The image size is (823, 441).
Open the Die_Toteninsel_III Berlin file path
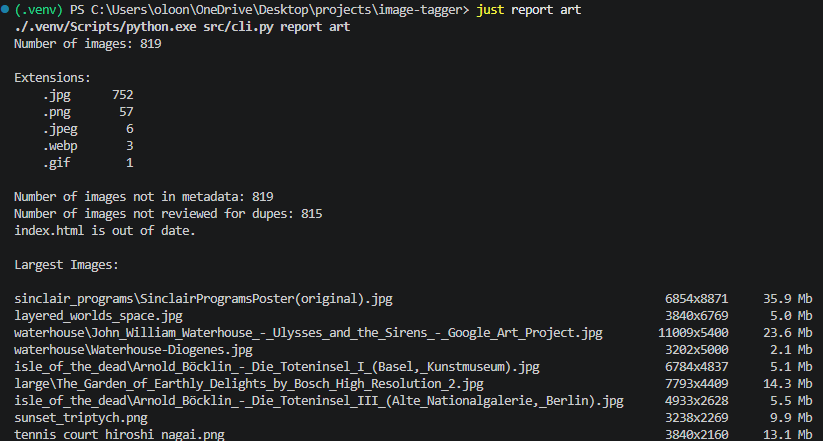click(319, 401)
